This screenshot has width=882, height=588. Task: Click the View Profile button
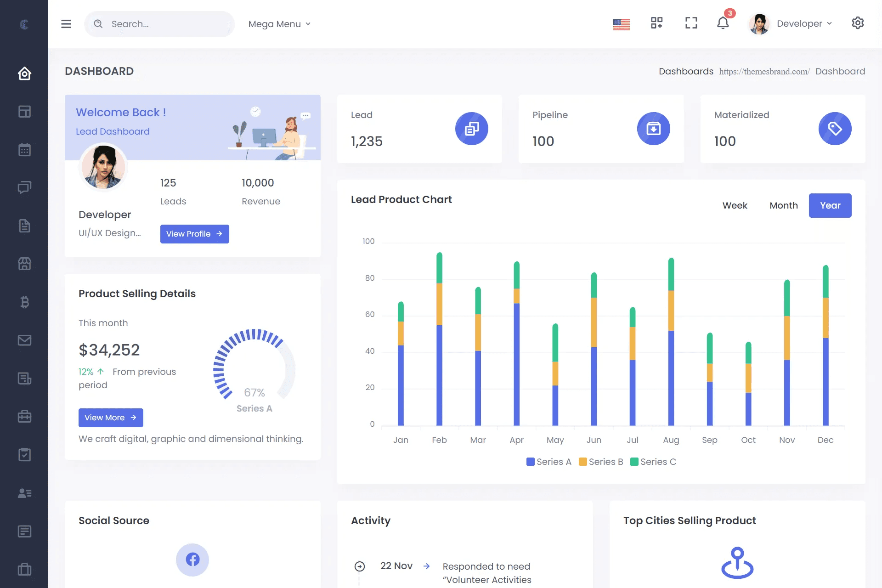pyautogui.click(x=194, y=234)
